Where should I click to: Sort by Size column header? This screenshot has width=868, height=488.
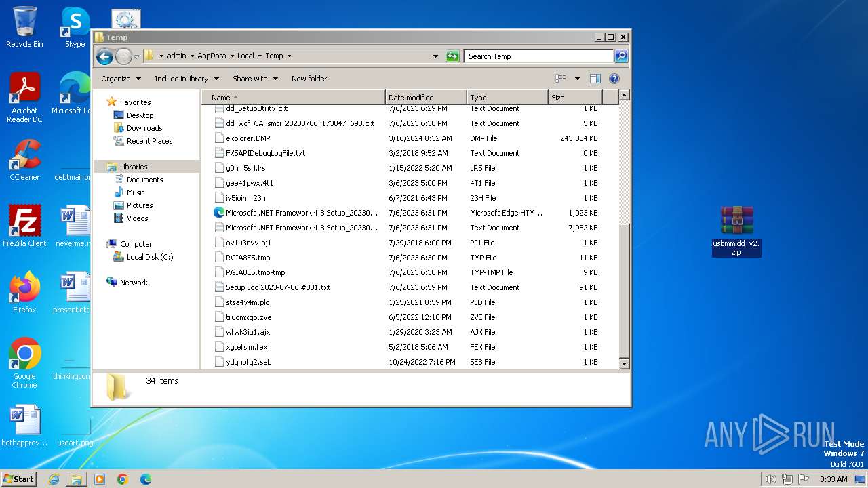click(574, 98)
